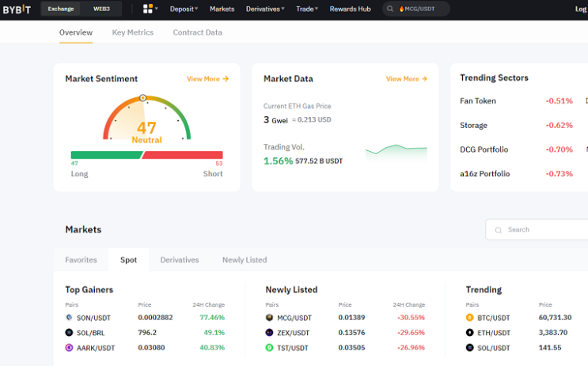Click the 47 Neutral sentiment score
Viewport: 588px width, 366px height.
pyautogui.click(x=146, y=133)
